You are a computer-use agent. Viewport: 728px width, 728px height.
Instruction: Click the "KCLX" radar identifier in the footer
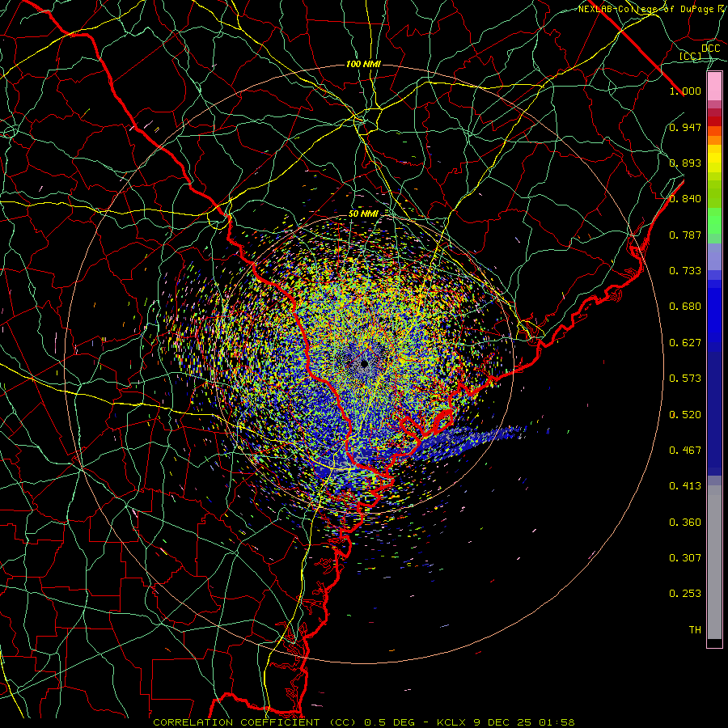(452, 722)
